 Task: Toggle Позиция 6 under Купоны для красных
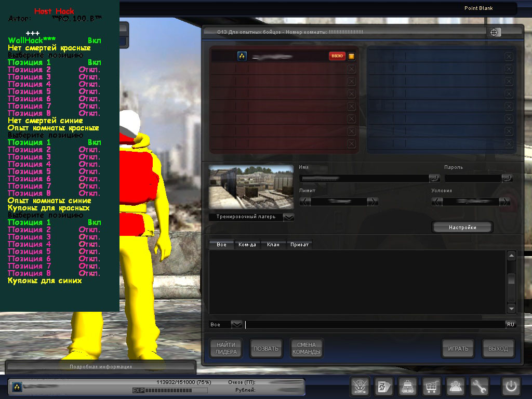[x=55, y=259]
